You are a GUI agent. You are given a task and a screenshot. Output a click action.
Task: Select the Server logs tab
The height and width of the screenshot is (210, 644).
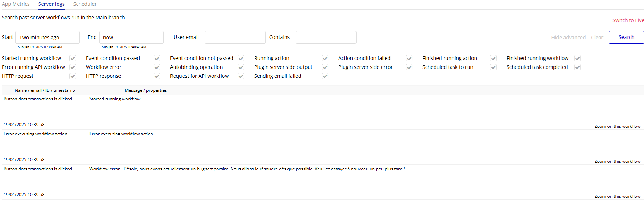point(52,4)
